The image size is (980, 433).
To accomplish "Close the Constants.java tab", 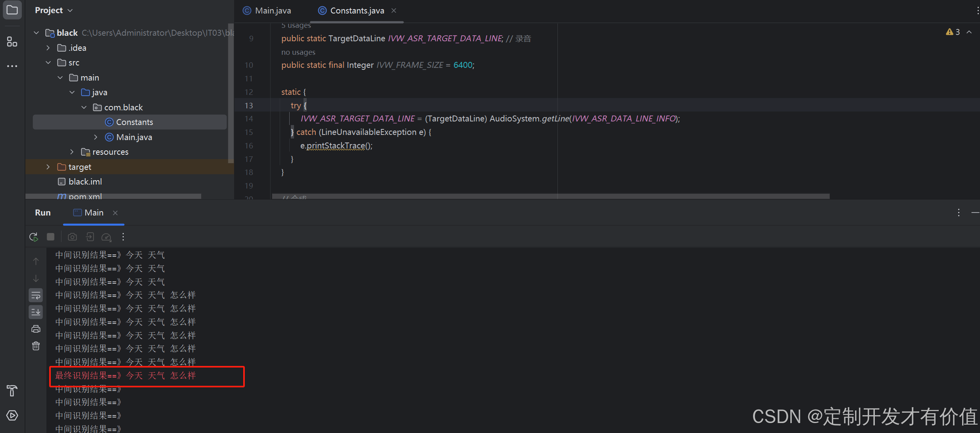I will coord(394,11).
